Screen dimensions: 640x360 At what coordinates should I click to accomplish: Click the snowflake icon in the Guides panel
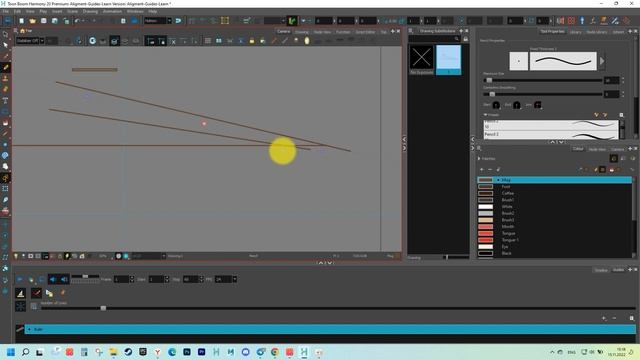pos(20,306)
